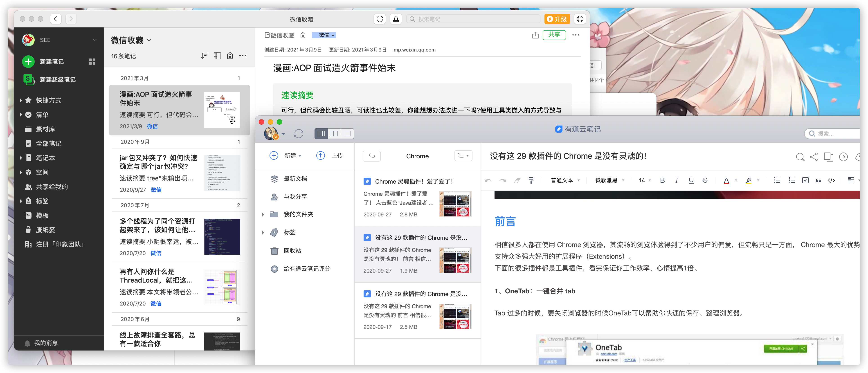
Task: Click the font color A button
Action: click(726, 181)
